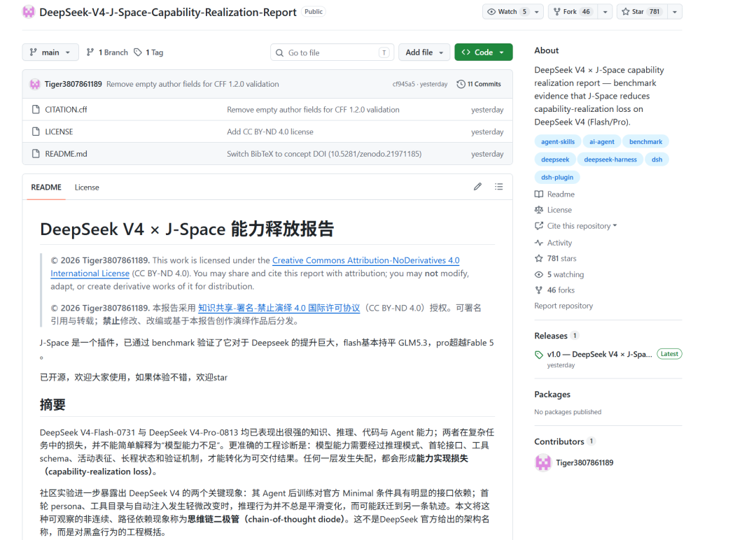Click the code brackets icon in Code button

click(465, 52)
